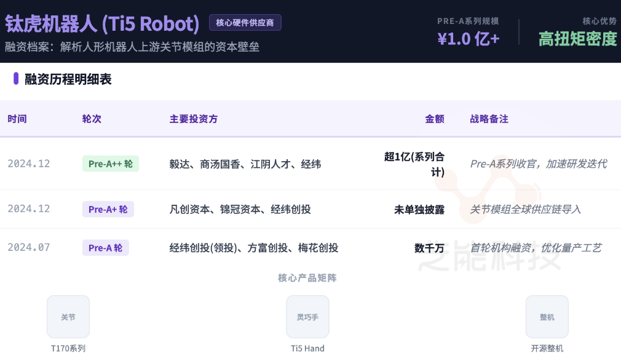This screenshot has height=364, width=621.
Task: Click the 轮次 column header
Action: [x=92, y=119]
